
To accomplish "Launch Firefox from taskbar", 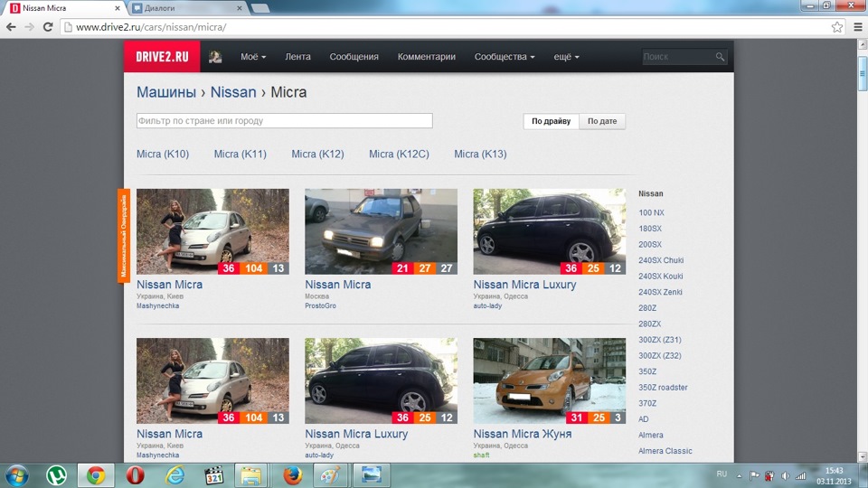I will tap(292, 475).
